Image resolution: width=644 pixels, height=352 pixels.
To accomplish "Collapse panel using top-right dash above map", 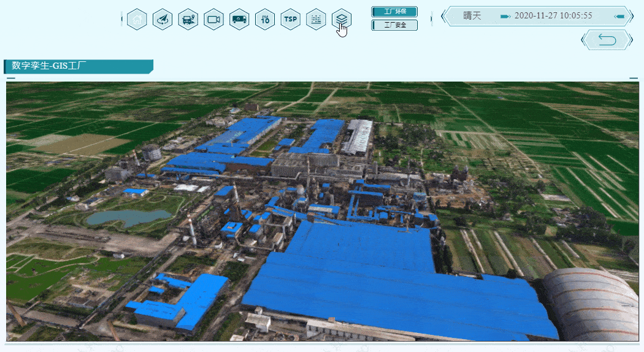I will [634, 78].
